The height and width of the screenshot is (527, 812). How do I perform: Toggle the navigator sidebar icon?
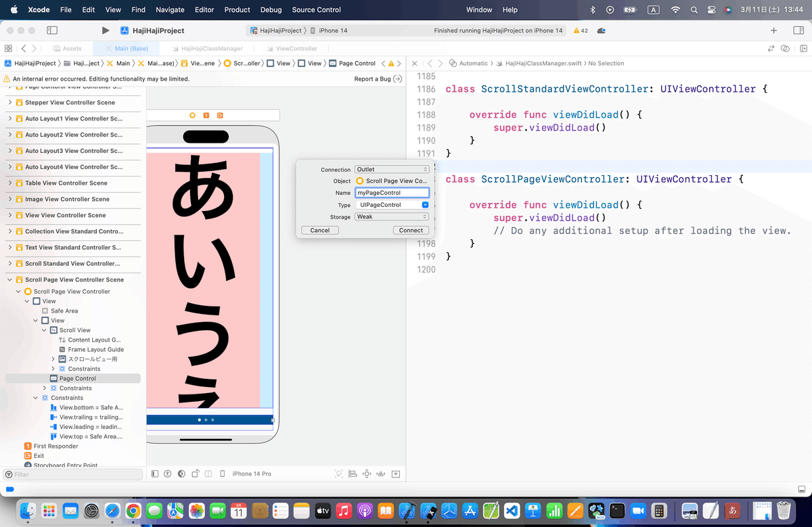(52, 30)
